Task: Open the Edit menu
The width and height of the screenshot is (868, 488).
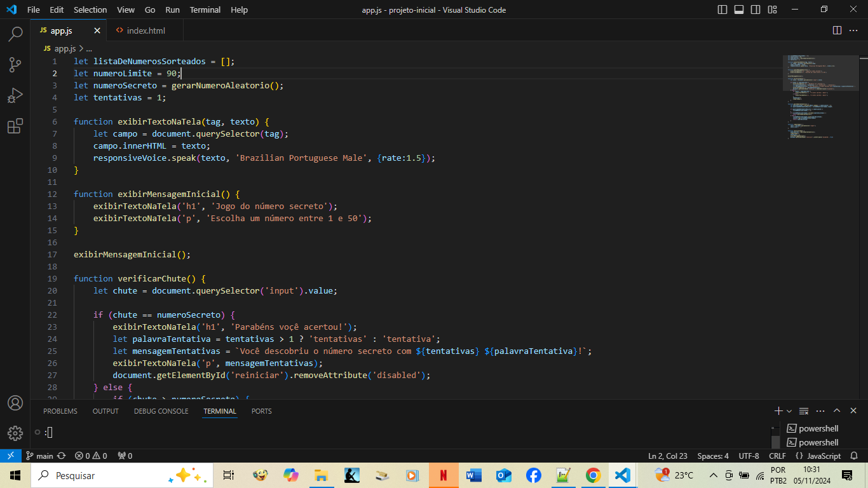Action: (x=57, y=10)
